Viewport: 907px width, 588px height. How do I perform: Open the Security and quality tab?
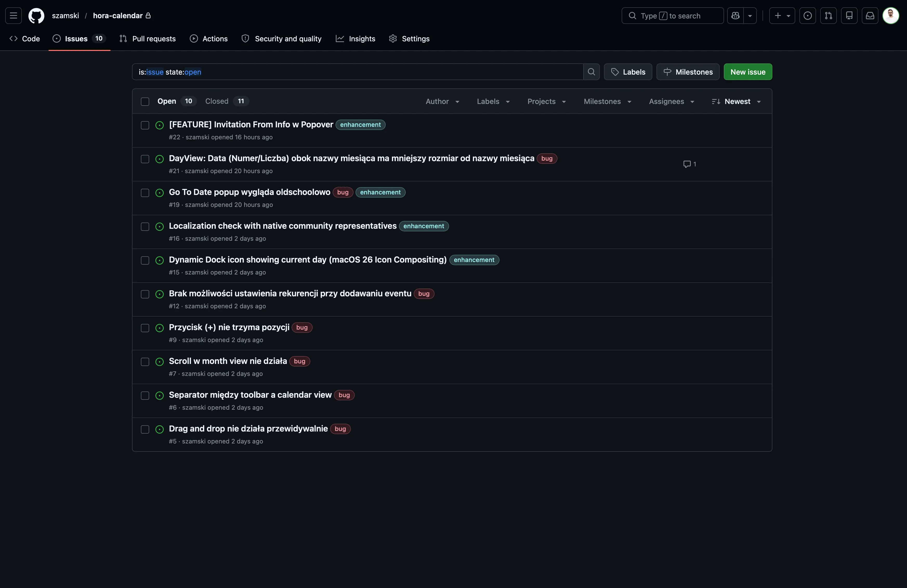point(281,38)
